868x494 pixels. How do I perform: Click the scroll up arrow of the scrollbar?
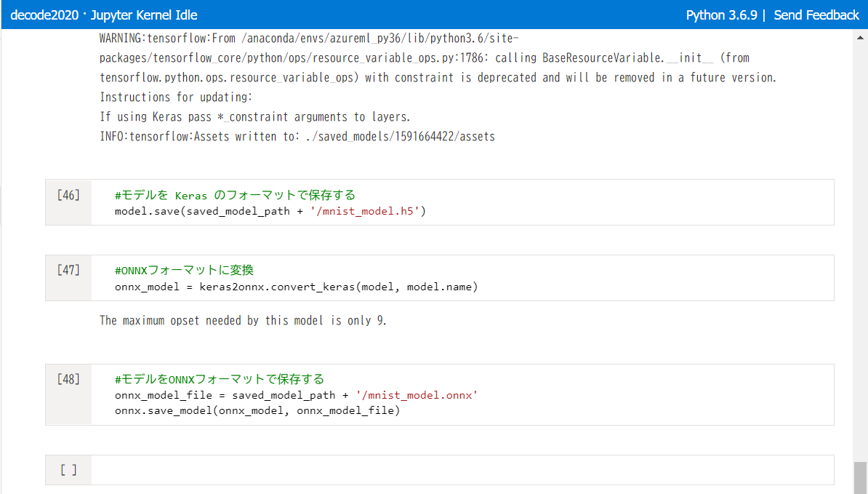pyautogui.click(x=860, y=38)
